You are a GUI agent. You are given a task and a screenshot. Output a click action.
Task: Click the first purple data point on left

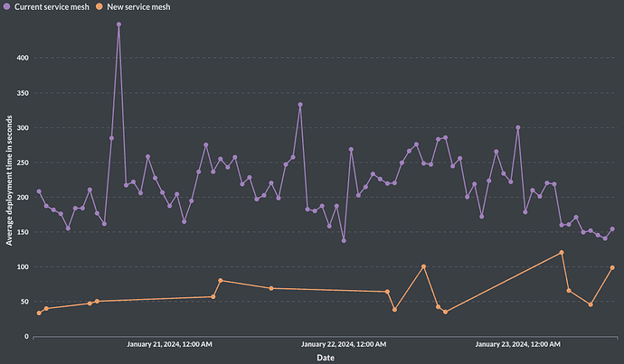coord(39,191)
